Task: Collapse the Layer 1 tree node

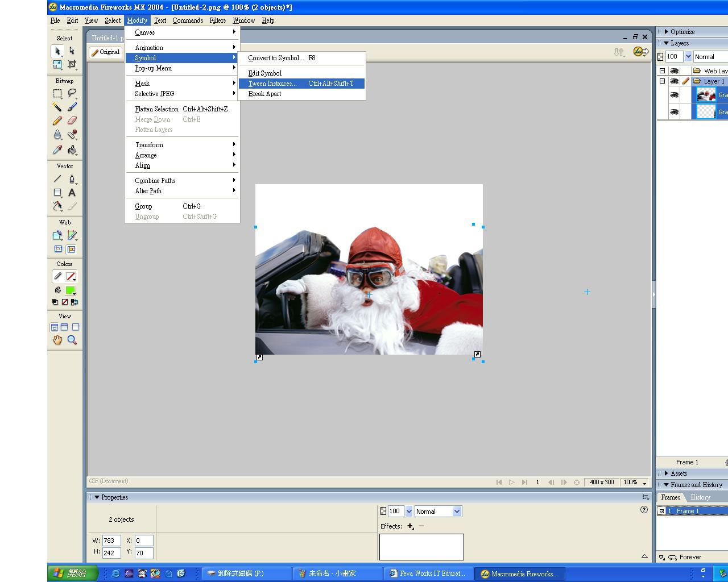Action: (662, 81)
